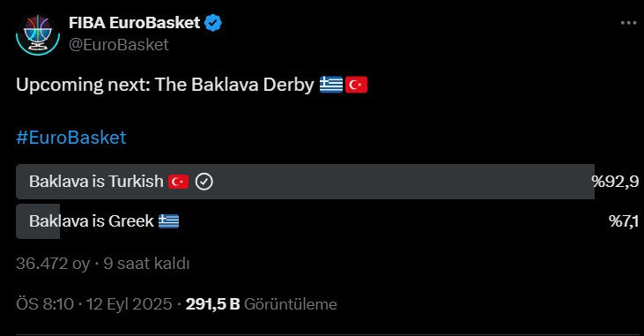Click the Turkish flag in poll option
Screen dimensions: 644x336
point(178,182)
